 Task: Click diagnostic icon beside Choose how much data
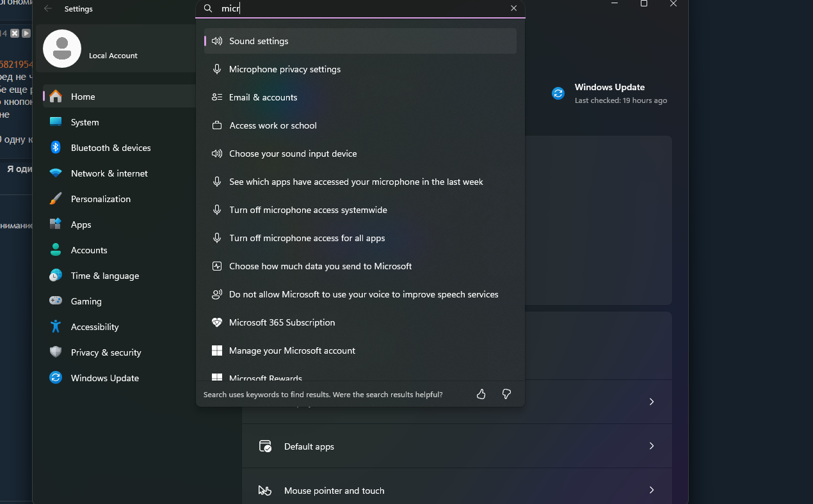(217, 266)
